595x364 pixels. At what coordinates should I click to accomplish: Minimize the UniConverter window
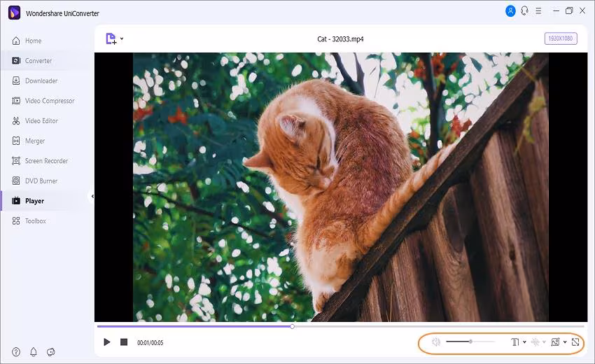556,11
